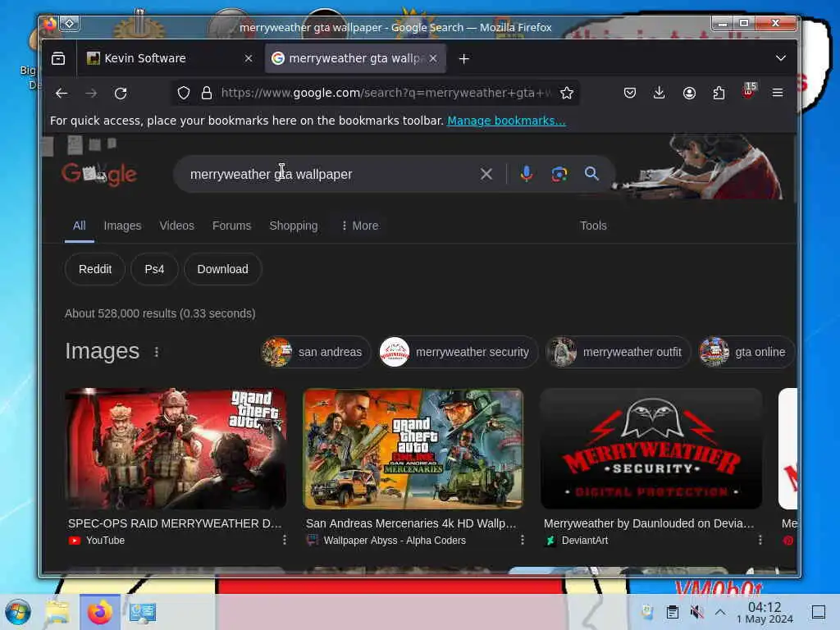Image resolution: width=840 pixels, height=630 pixels.
Task: Expand the list all tabs chevron
Action: (781, 58)
